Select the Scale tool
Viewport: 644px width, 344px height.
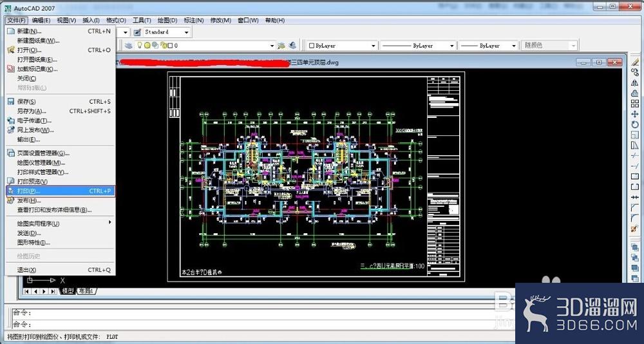(x=635, y=135)
